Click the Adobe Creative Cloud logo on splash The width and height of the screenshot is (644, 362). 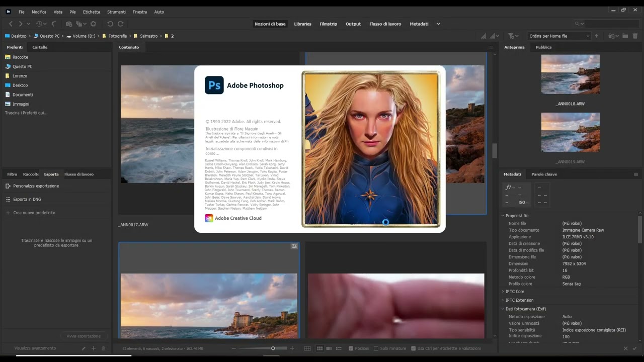[x=209, y=218]
